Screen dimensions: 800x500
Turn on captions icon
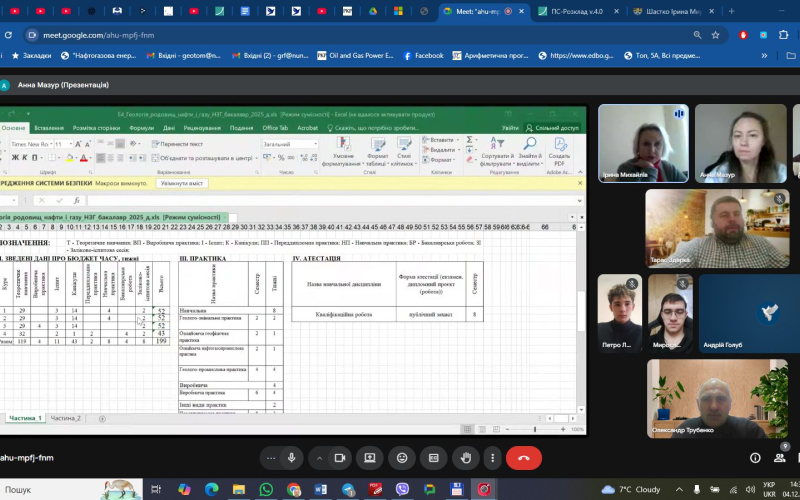click(434, 457)
